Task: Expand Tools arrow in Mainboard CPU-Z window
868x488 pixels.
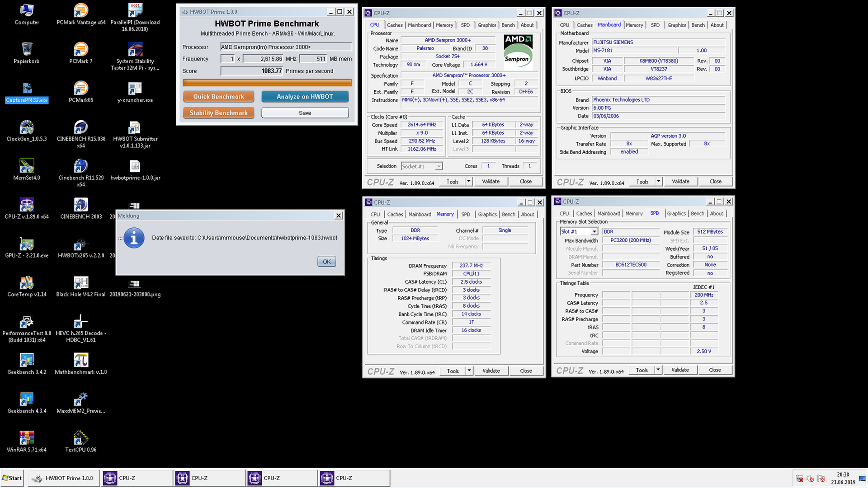Action: (659, 181)
